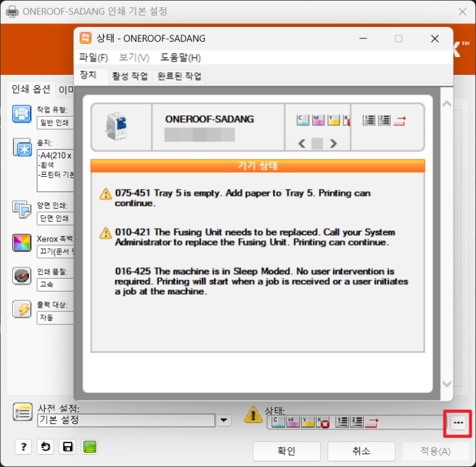476x467 pixels.
Task: Click the 취소 button
Action: [361, 451]
